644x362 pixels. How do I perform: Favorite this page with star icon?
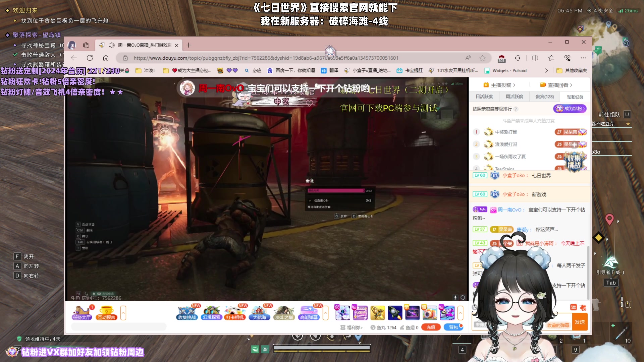pos(482,58)
